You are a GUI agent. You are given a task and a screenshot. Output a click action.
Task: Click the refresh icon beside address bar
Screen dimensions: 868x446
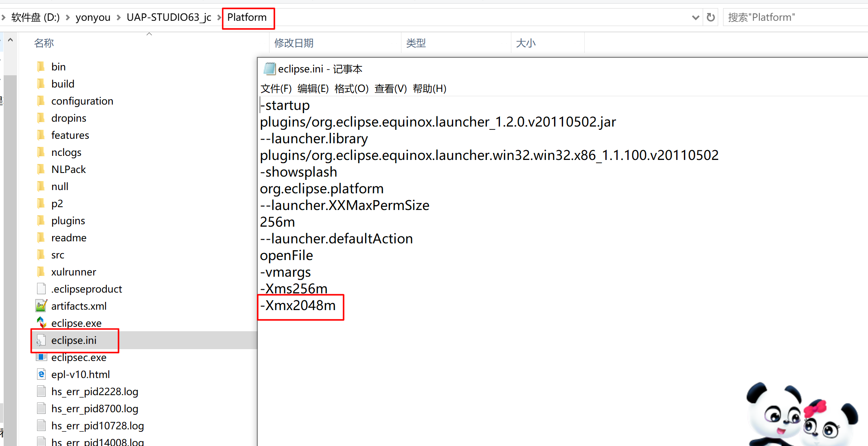point(711,17)
